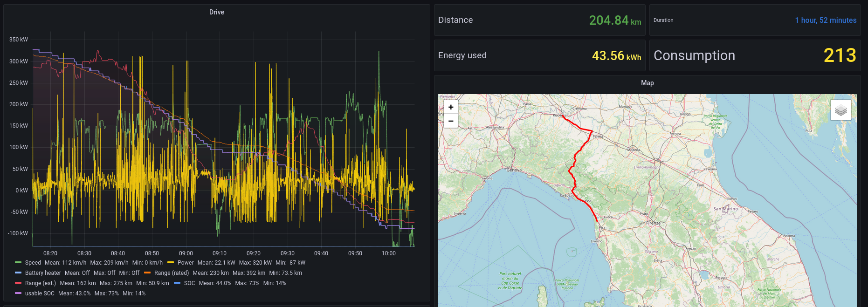Screen dimensions: 868x307
Task: Click the San Marino label on map
Action: tap(726, 209)
